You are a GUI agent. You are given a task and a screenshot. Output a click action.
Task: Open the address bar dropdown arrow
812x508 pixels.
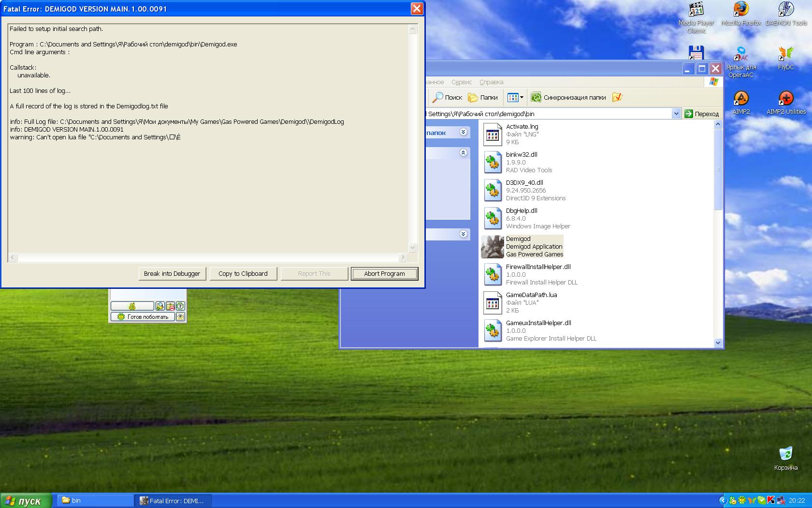[x=676, y=114]
